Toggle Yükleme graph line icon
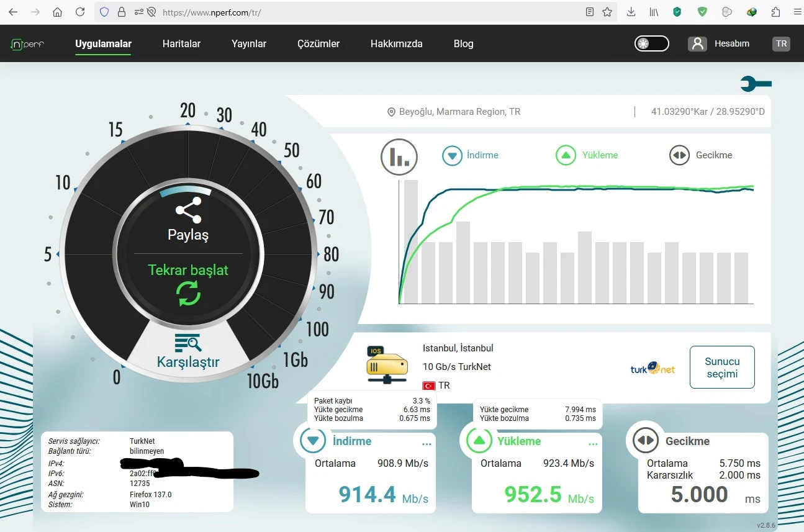 pyautogui.click(x=566, y=155)
